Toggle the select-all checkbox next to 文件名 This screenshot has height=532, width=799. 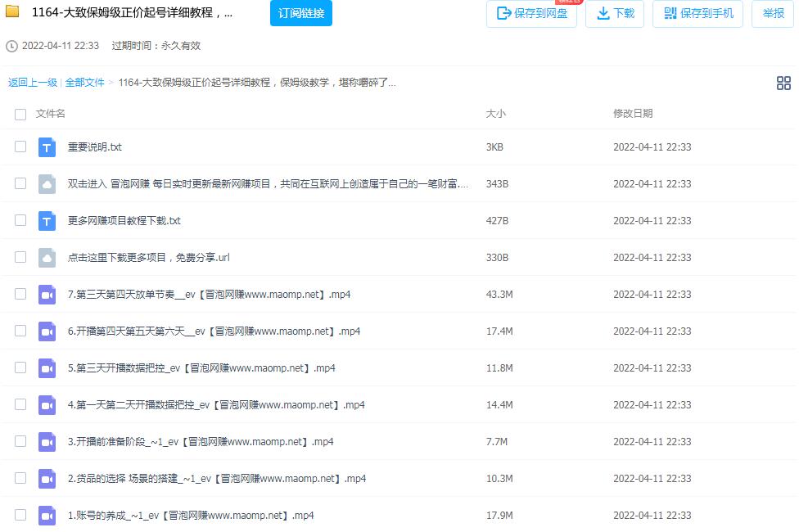click(x=20, y=114)
